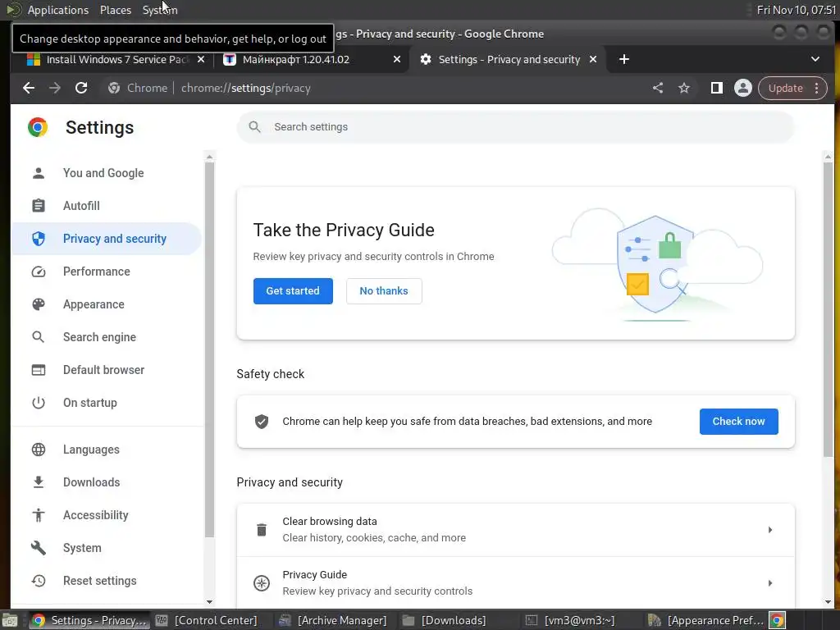Click the No thanks button
Screen dimensions: 840x630
click(384, 291)
